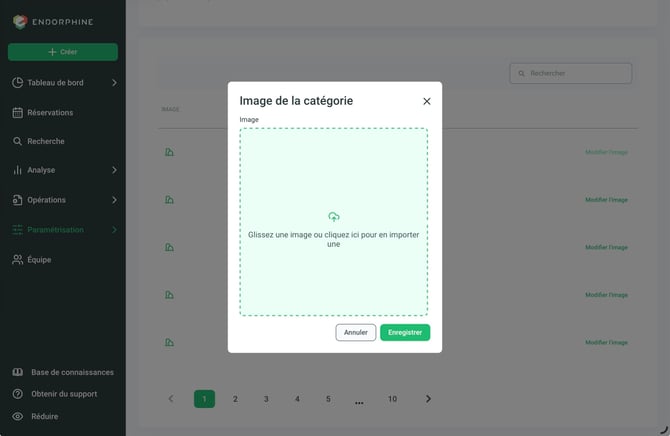Click the cloud upload icon in dropzone
Viewport: 670px width, 436px height.
pos(334,217)
